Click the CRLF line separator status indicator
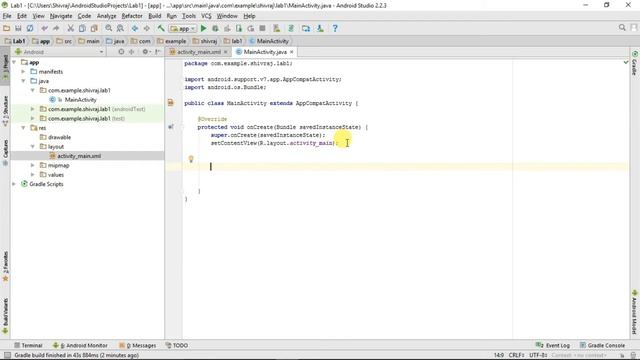The image size is (640, 360). click(x=516, y=355)
